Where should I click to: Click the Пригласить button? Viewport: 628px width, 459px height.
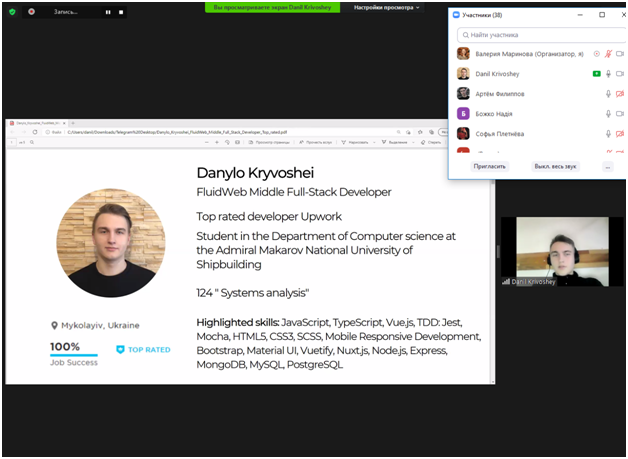491,166
